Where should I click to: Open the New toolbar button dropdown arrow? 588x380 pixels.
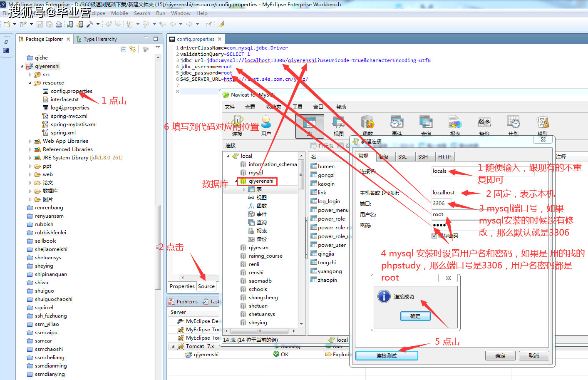pyautogui.click(x=15, y=24)
